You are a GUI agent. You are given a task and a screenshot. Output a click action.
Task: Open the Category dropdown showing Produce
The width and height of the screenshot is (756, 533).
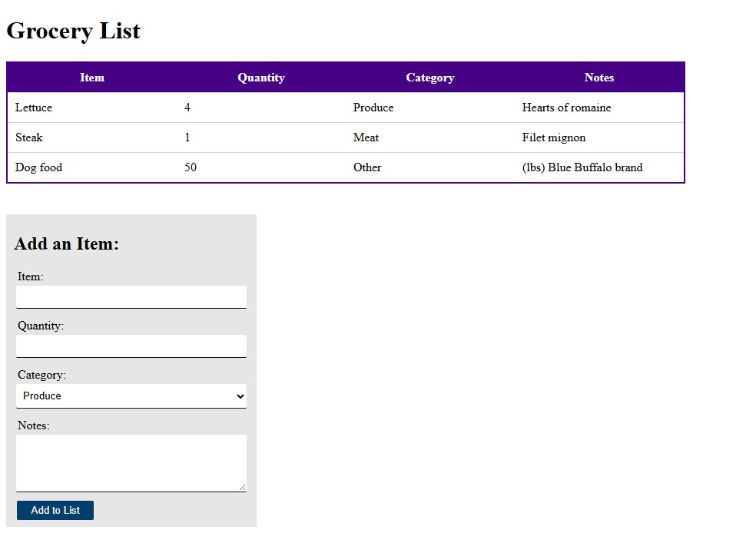(131, 396)
